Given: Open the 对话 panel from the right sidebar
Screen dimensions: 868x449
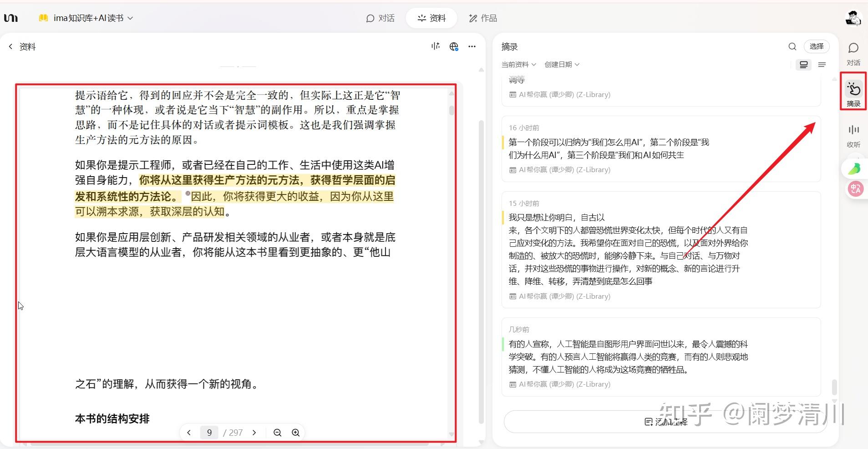Looking at the screenshot, I should click(x=853, y=52).
